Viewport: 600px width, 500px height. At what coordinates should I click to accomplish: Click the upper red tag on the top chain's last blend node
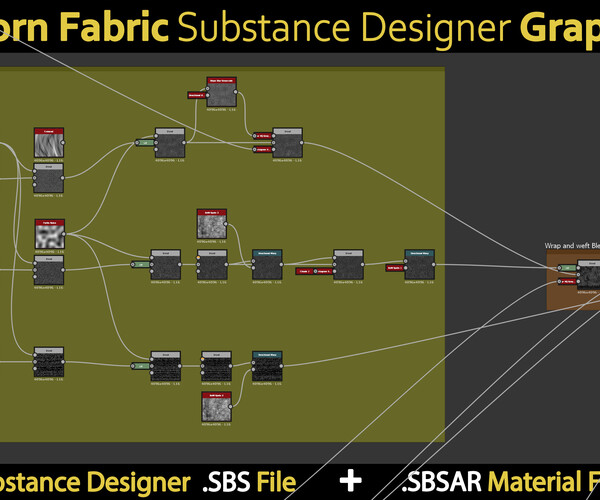tap(262, 136)
